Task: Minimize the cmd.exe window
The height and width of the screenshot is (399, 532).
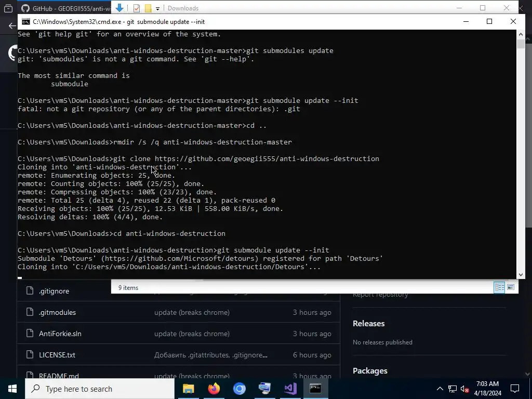Action: 466,21
